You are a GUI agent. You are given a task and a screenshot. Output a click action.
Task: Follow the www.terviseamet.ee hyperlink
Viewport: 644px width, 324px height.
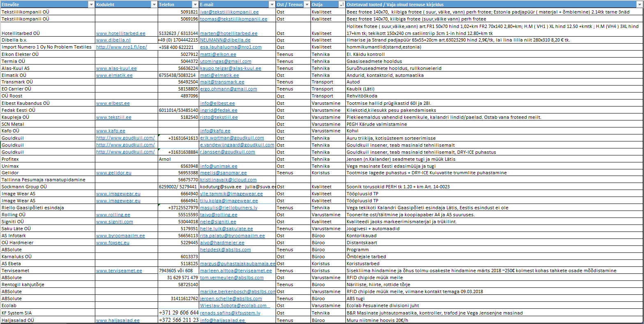(x=119, y=271)
